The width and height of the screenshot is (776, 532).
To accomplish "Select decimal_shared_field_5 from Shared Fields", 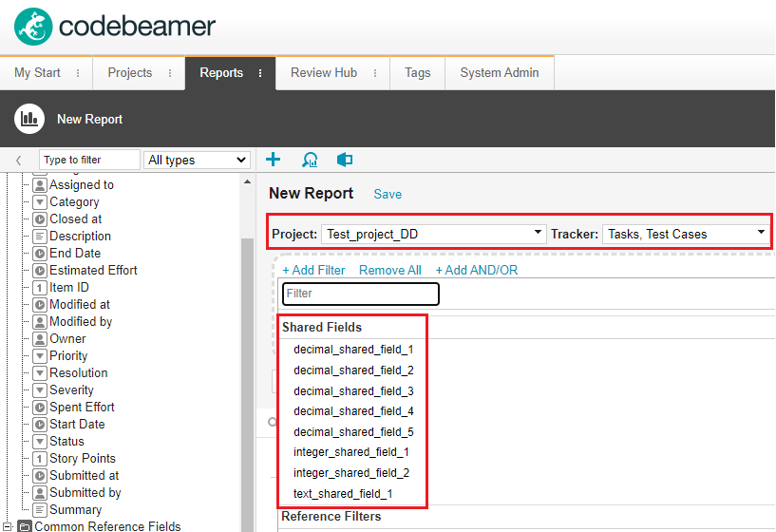I will (353, 432).
